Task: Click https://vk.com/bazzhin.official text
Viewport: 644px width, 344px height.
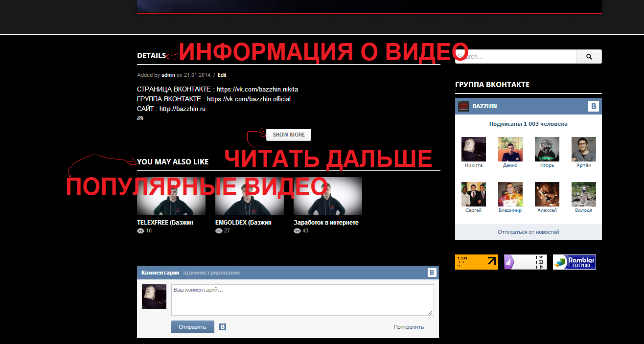Action: point(249,99)
